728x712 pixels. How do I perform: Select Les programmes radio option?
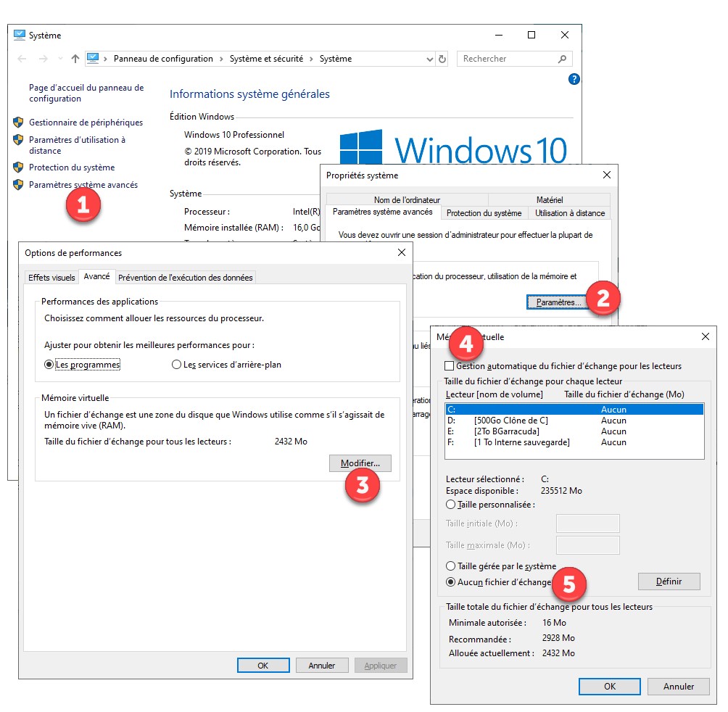click(x=49, y=365)
